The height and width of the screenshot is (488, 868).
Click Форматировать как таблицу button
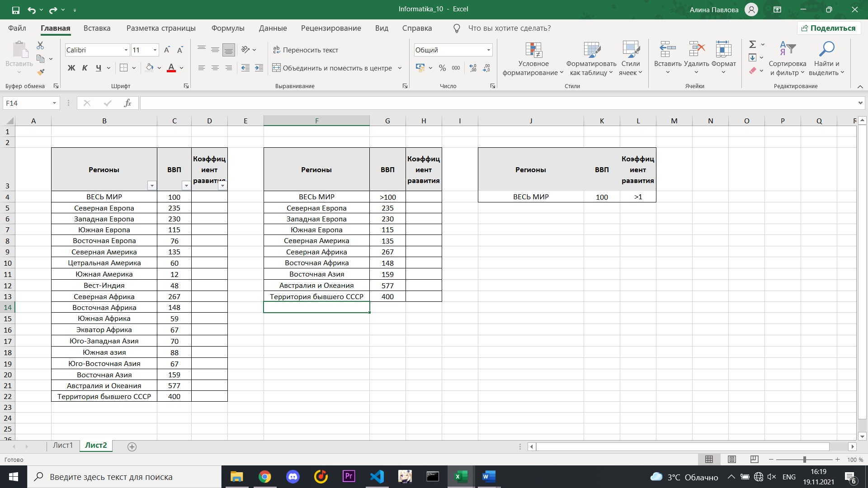pos(591,59)
